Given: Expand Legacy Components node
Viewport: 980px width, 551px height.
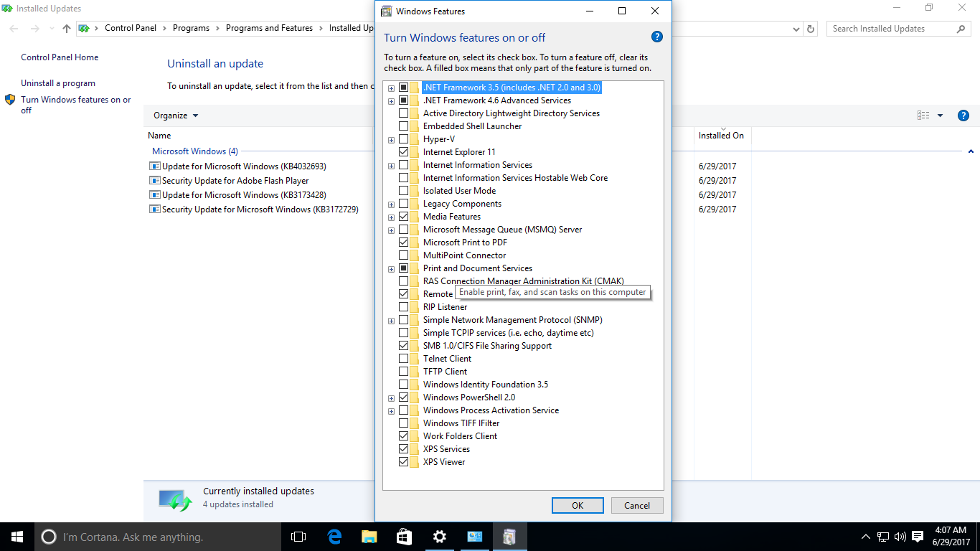Looking at the screenshot, I should point(391,204).
